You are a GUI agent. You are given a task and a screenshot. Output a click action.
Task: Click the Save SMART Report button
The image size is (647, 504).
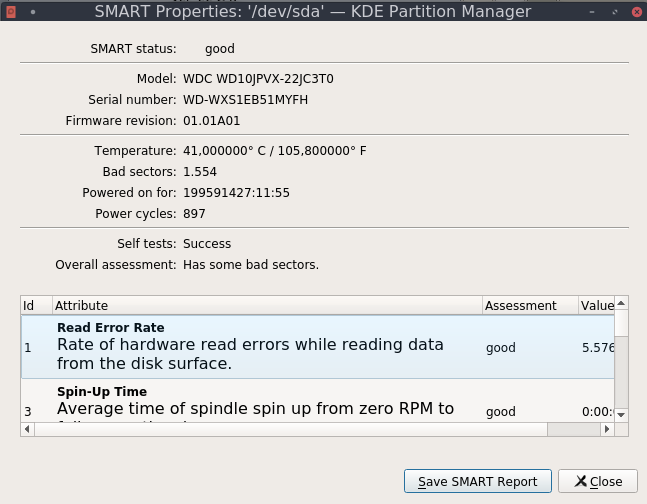(x=477, y=481)
